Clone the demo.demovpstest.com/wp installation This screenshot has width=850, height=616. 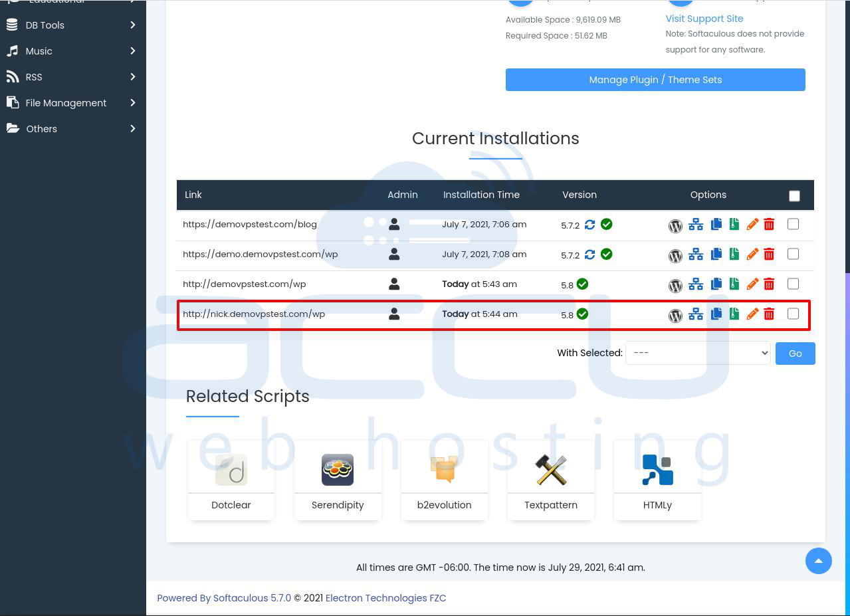(x=716, y=255)
